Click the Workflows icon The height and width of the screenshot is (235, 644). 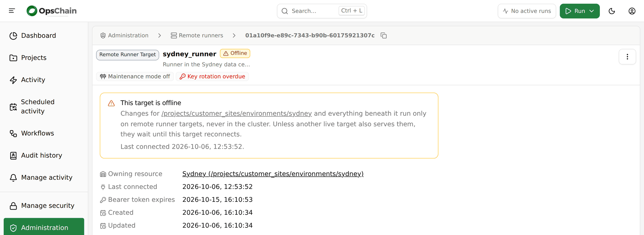pyautogui.click(x=13, y=133)
